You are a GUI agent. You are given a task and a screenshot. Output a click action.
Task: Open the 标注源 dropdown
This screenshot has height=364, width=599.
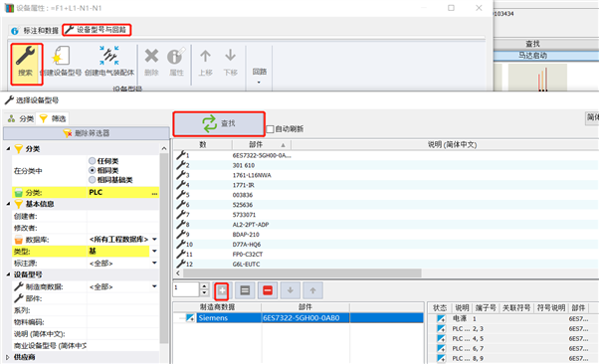click(x=154, y=264)
